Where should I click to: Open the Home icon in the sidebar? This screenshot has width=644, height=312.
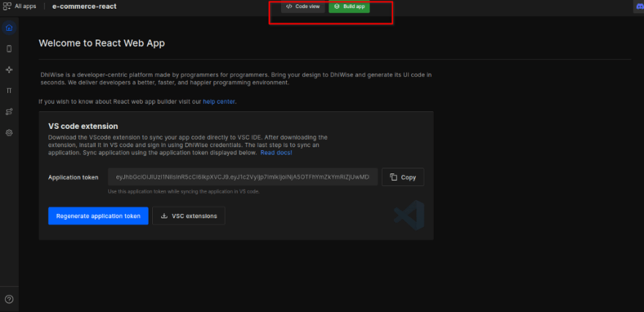tap(9, 28)
